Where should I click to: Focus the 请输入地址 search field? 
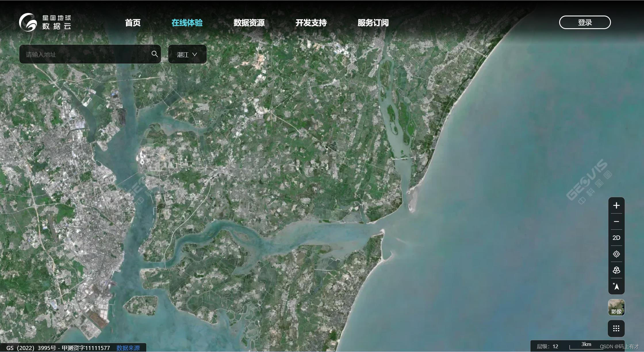click(x=86, y=54)
